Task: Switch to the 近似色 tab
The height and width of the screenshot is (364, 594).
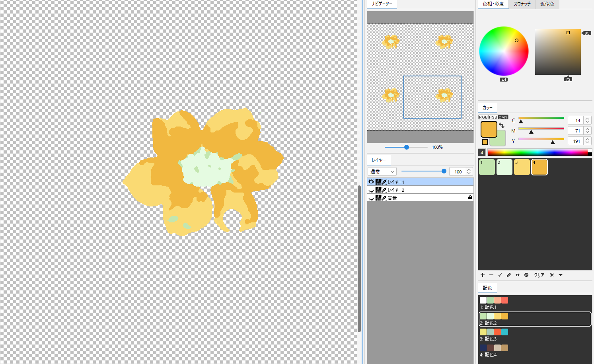Action: [547, 4]
